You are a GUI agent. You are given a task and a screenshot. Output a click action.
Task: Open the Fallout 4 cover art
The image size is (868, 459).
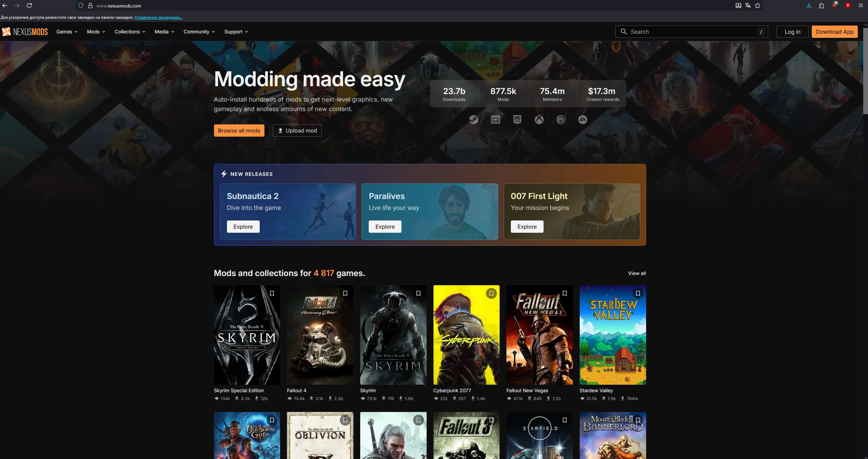click(x=320, y=335)
